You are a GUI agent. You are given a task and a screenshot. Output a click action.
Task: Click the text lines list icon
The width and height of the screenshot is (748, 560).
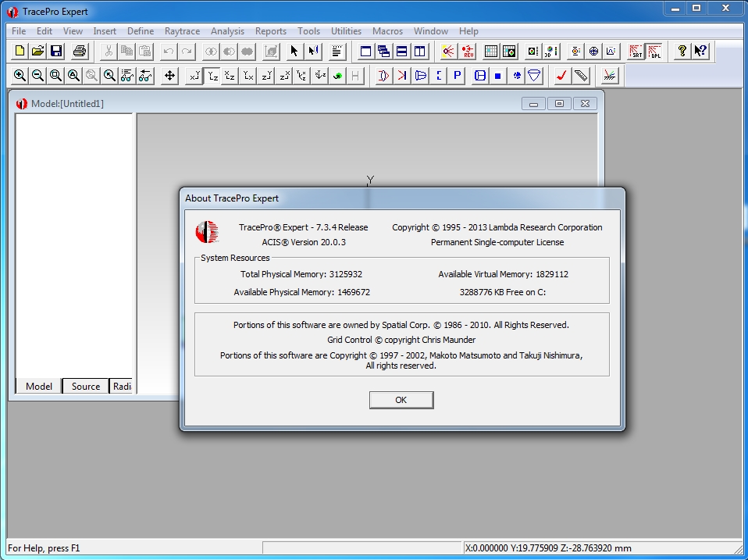tap(337, 51)
